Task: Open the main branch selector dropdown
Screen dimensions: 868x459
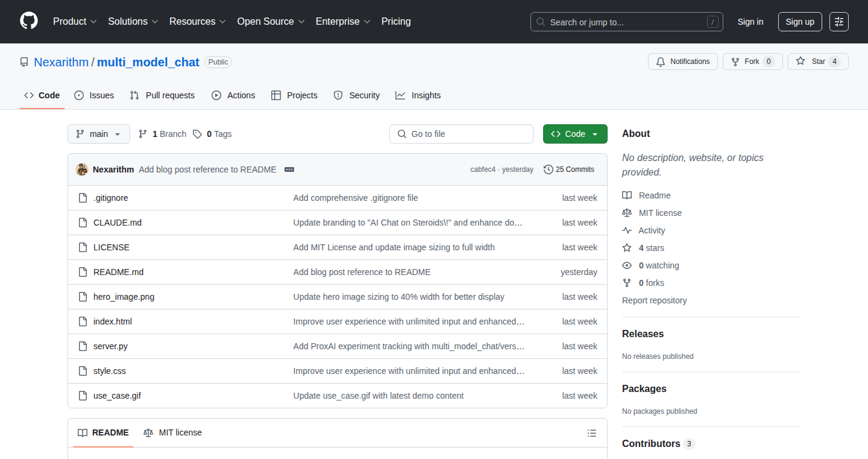Action: pyautogui.click(x=99, y=134)
